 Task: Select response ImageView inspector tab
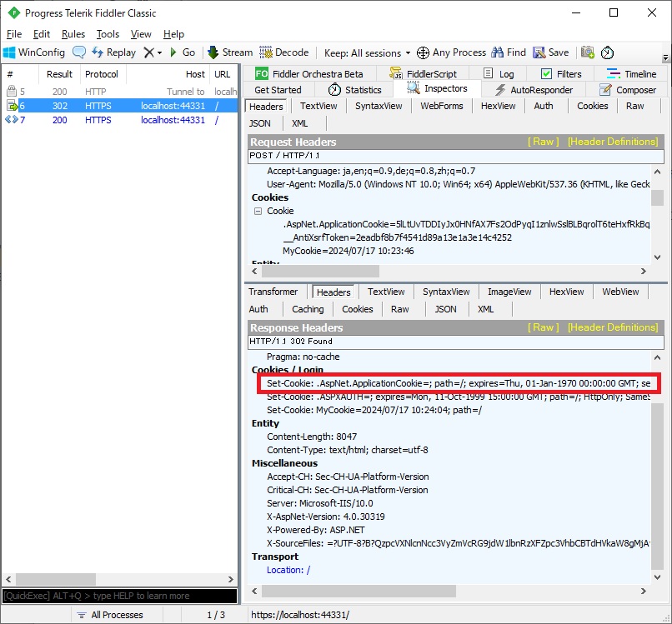coord(509,292)
